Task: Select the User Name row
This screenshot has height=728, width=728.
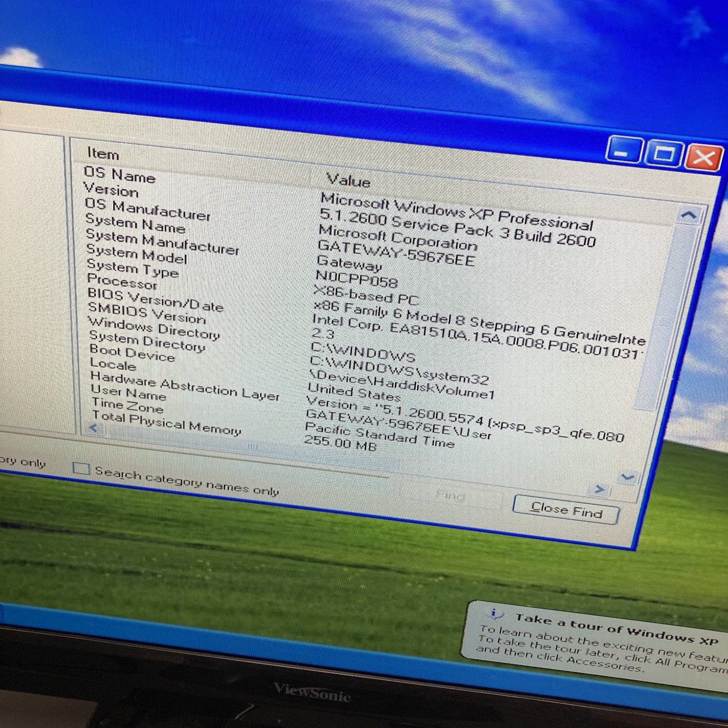Action: coord(129,393)
